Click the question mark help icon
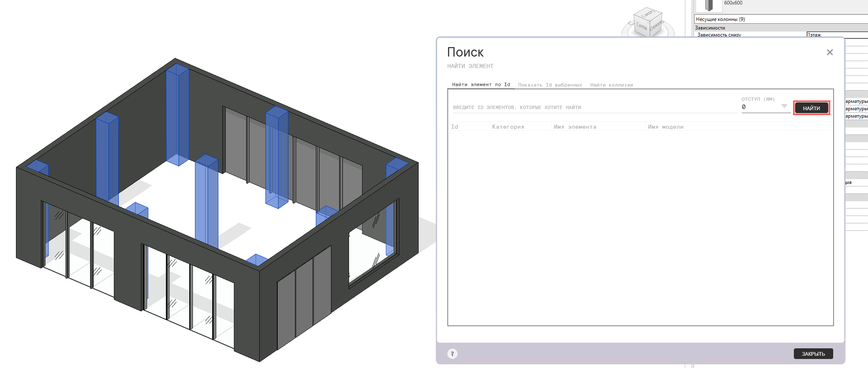Screen dimensions: 868x368 coord(452,354)
